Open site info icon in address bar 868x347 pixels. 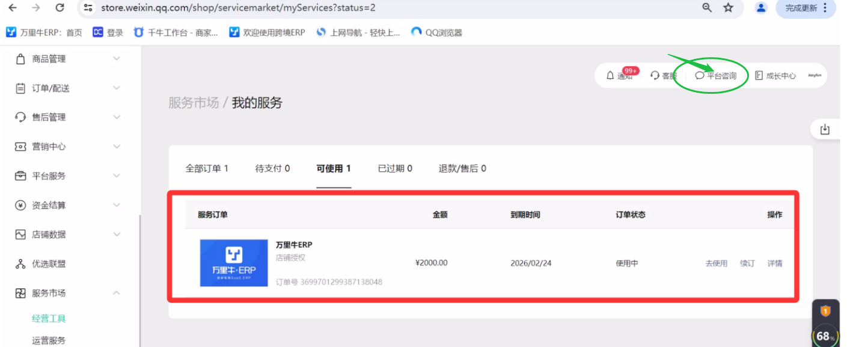(88, 8)
